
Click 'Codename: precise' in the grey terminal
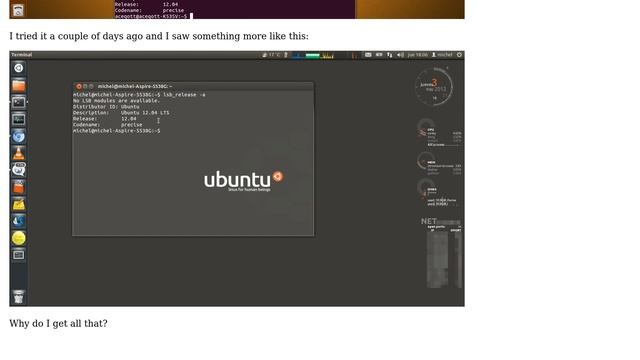tap(108, 125)
